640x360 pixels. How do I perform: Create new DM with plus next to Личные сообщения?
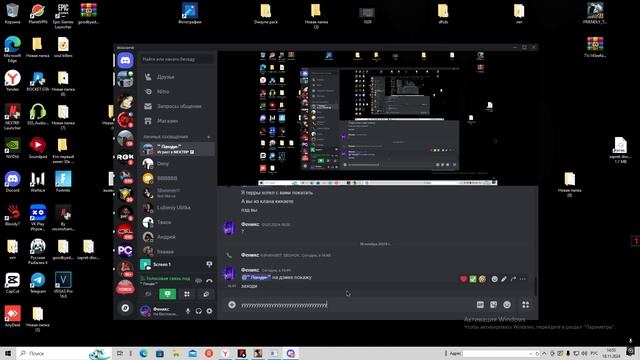tap(209, 137)
